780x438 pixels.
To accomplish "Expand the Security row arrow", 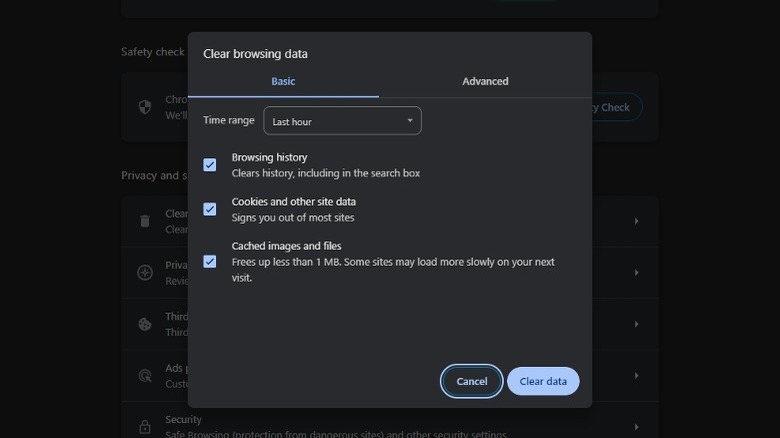I will click(636, 427).
